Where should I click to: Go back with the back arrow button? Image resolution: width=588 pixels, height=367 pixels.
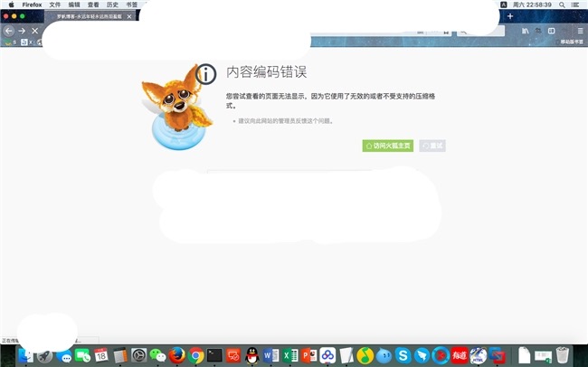point(9,31)
